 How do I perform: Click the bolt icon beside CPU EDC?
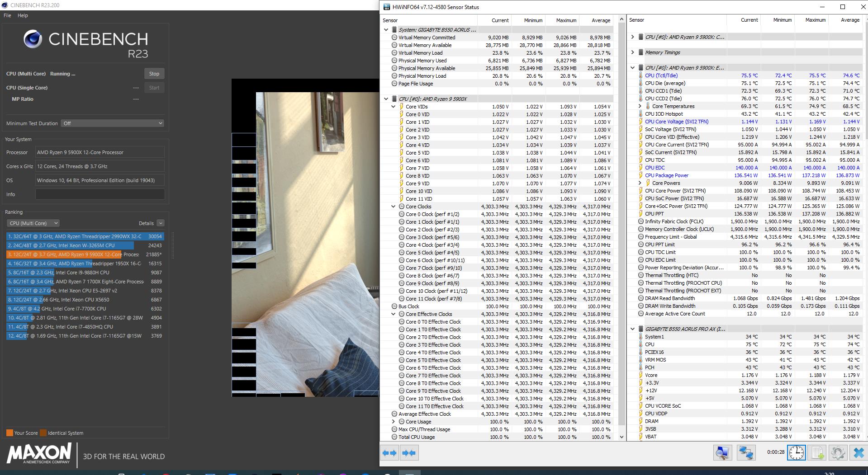click(x=640, y=168)
